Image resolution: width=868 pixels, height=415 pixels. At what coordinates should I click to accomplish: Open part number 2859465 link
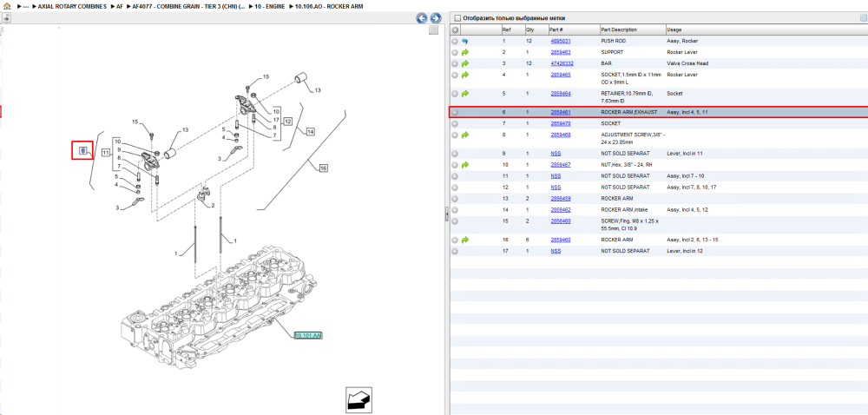[560, 74]
